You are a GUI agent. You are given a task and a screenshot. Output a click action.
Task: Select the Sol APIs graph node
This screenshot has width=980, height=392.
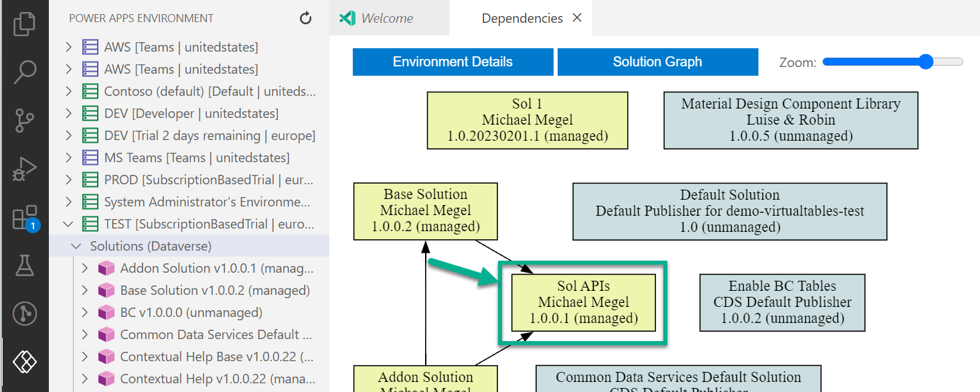coord(583,303)
